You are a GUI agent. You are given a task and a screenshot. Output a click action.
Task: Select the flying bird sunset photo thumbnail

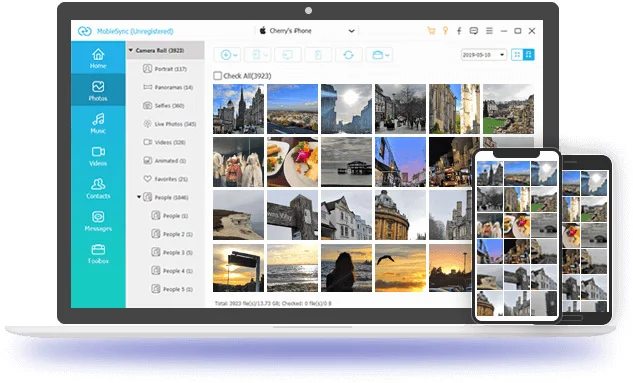click(x=400, y=268)
